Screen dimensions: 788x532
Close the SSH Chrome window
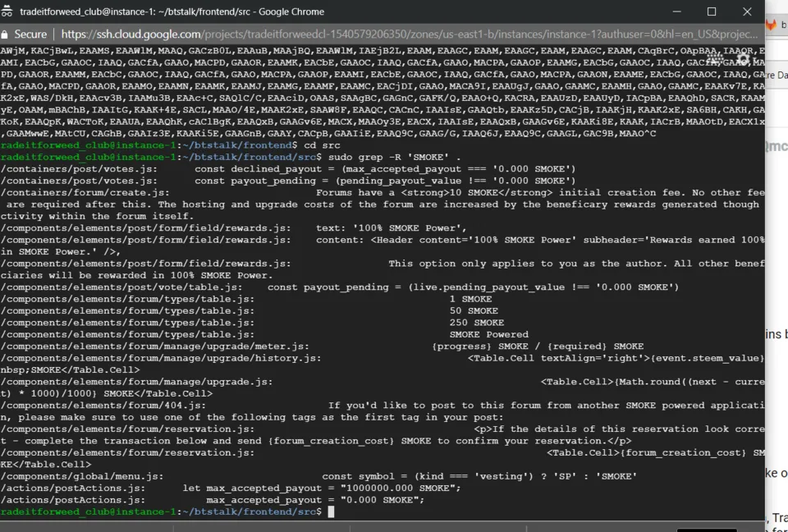tap(747, 11)
